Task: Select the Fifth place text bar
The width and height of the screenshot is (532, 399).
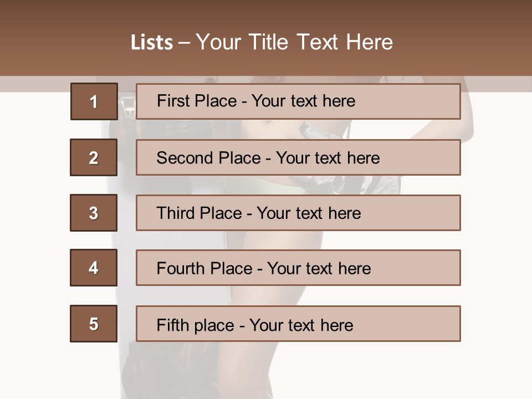Action: tap(298, 324)
